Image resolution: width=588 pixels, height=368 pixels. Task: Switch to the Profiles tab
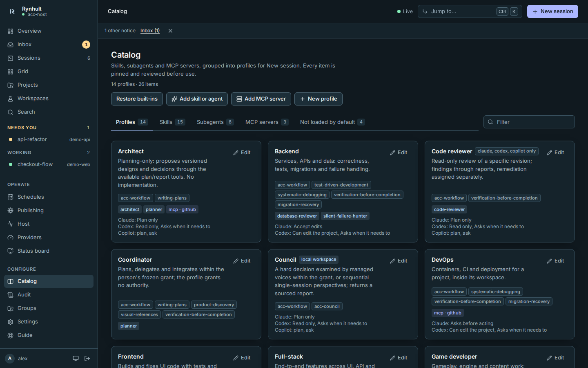pyautogui.click(x=132, y=122)
